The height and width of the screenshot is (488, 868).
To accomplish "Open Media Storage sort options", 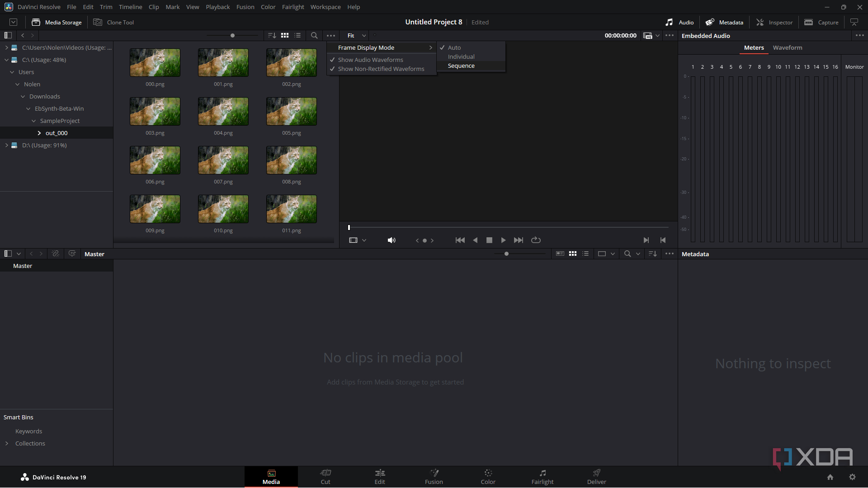I will (272, 35).
